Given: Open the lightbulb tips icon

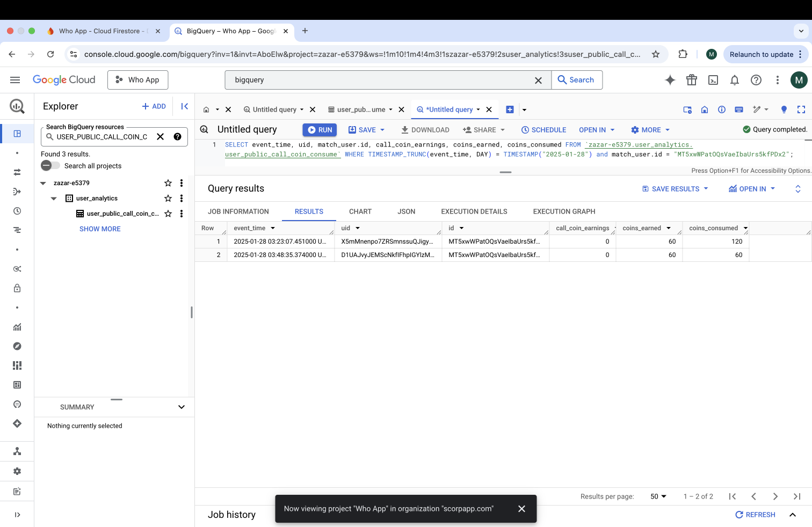Looking at the screenshot, I should [x=784, y=109].
